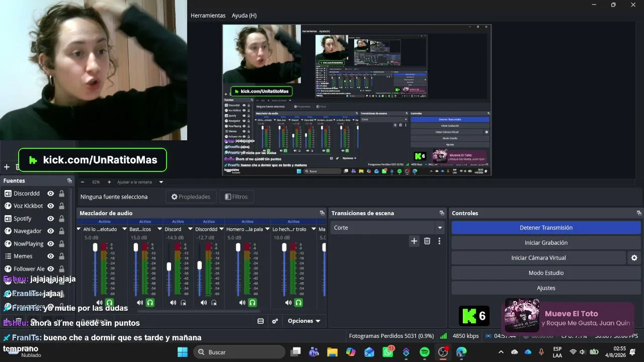Undock the Mezclador de audio panel
Image resolution: width=644 pixels, height=362 pixels.
322,213
